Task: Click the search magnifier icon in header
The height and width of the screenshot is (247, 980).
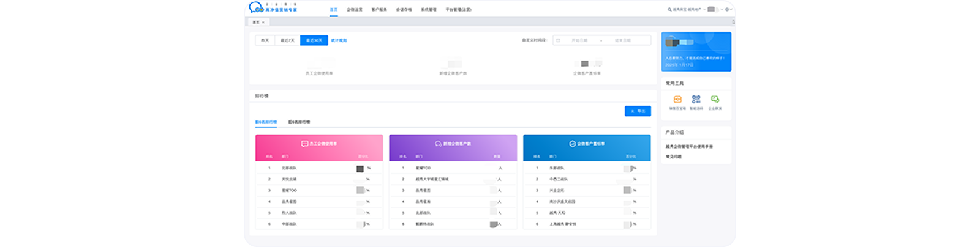Action: 669,10
